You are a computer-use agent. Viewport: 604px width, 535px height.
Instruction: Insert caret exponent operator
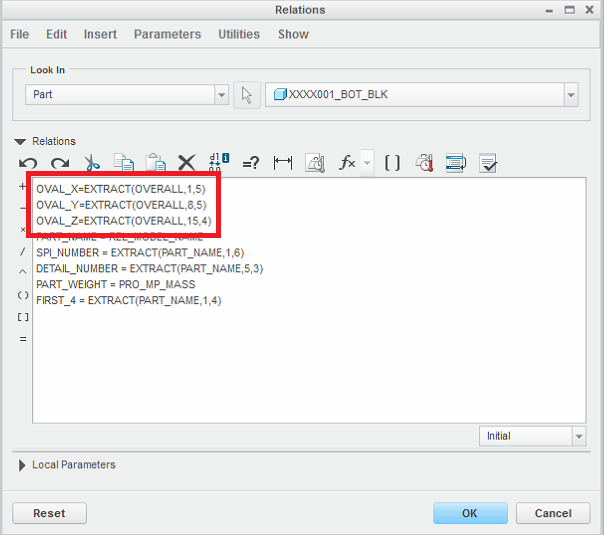[x=23, y=272]
